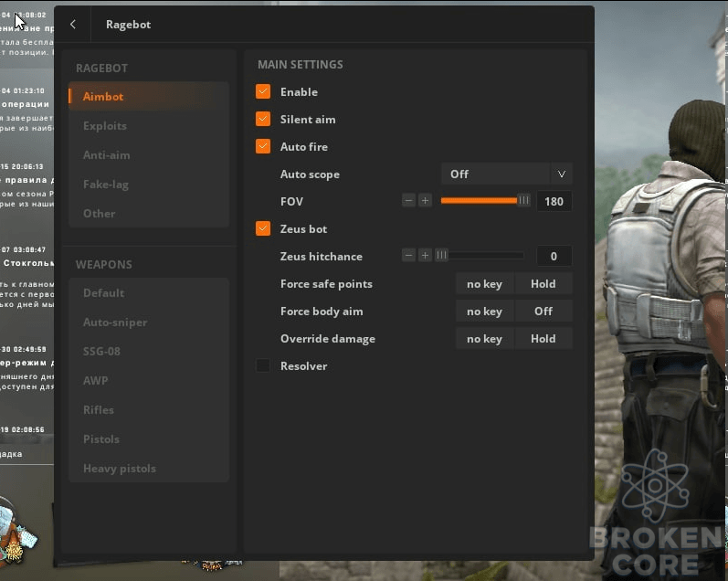Click the Zeus hitchance slider track
This screenshot has height=581, width=728.
click(482, 256)
